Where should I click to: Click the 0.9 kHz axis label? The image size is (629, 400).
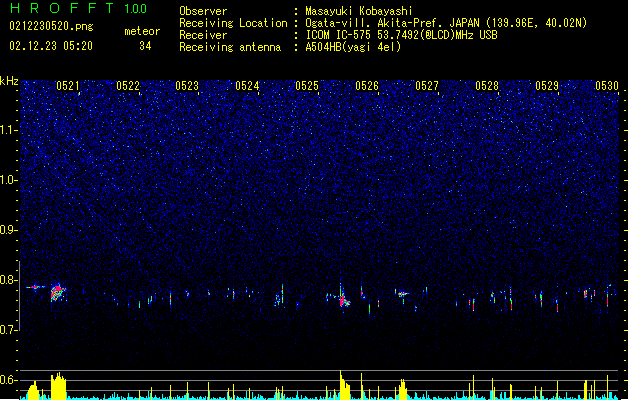(x=9, y=230)
